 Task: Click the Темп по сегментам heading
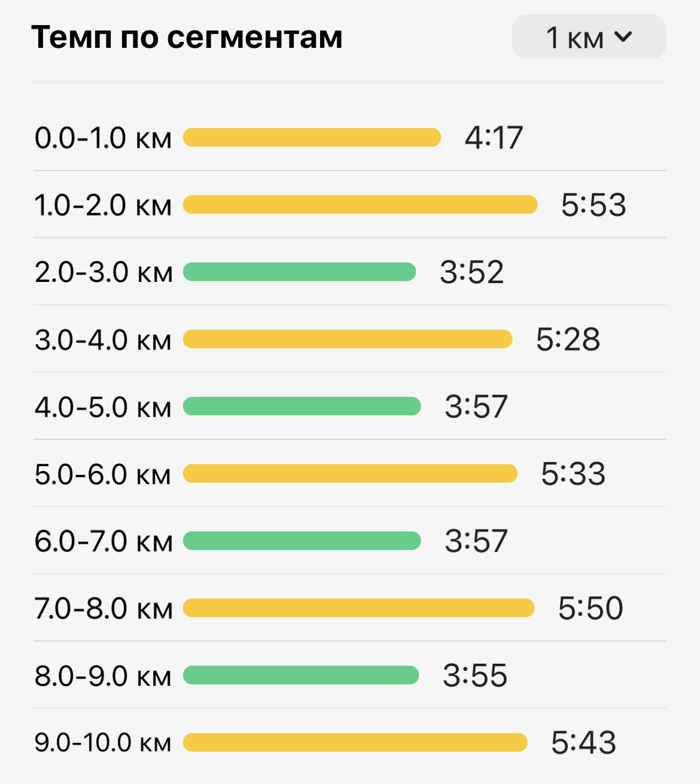(x=187, y=37)
